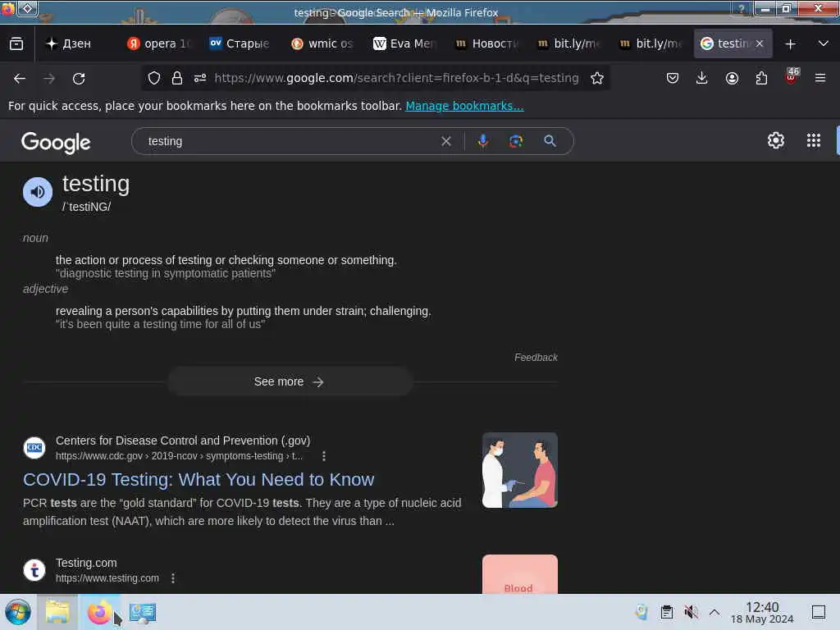Viewport: 840px width, 630px height.
Task: Open site permissions icon in address bar
Action: tap(200, 78)
